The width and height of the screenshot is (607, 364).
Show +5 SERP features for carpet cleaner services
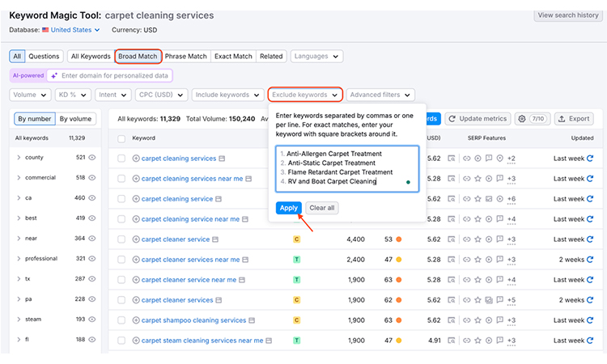coord(511,300)
